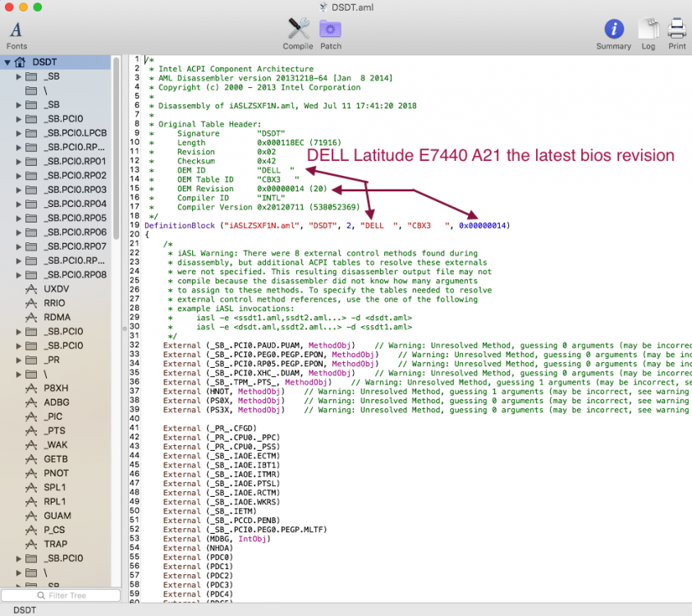Select the _PIC method icon

(x=31, y=417)
